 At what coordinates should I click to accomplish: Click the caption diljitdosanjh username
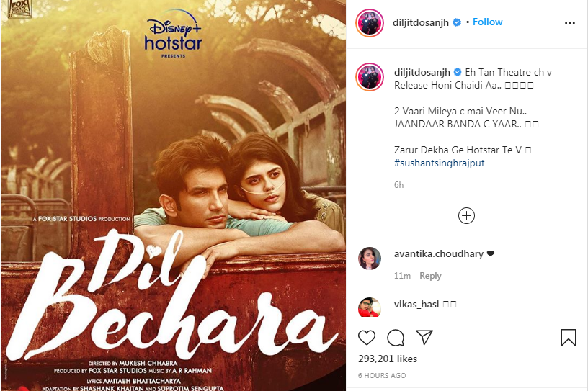point(422,72)
